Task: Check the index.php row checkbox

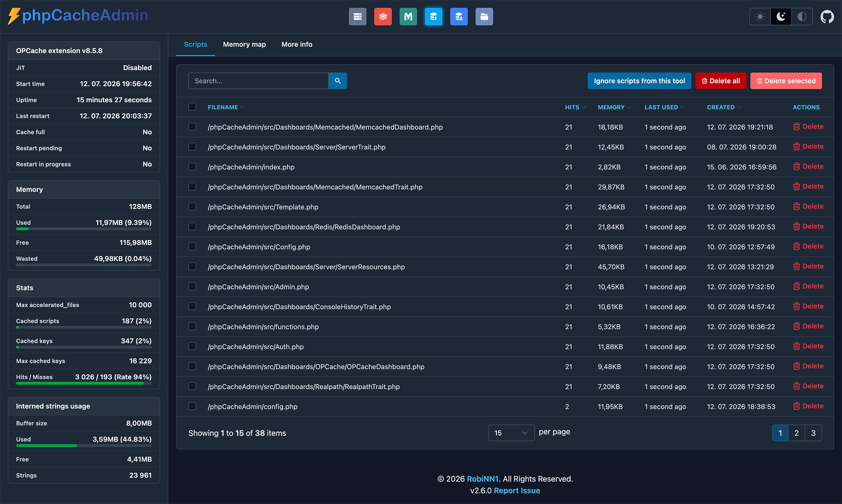Action: click(x=192, y=167)
